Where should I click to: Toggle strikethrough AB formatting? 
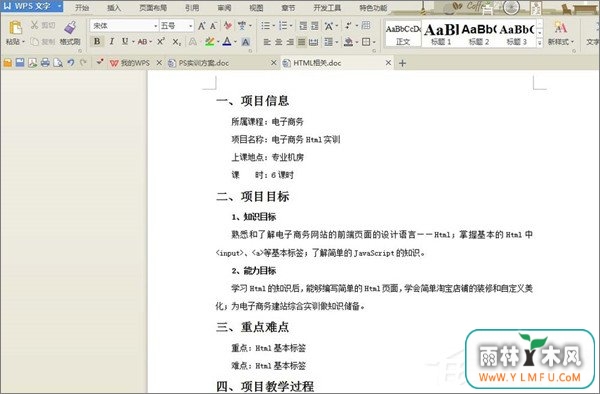pyautogui.click(x=142, y=42)
